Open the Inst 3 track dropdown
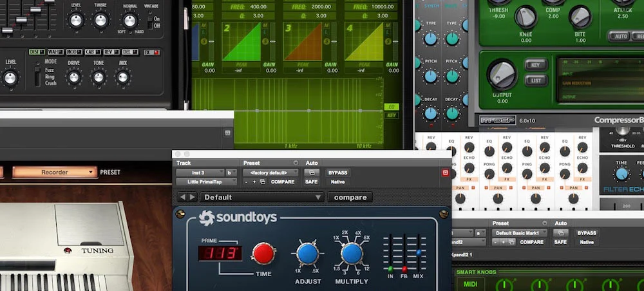This screenshot has height=291, width=644. point(200,173)
